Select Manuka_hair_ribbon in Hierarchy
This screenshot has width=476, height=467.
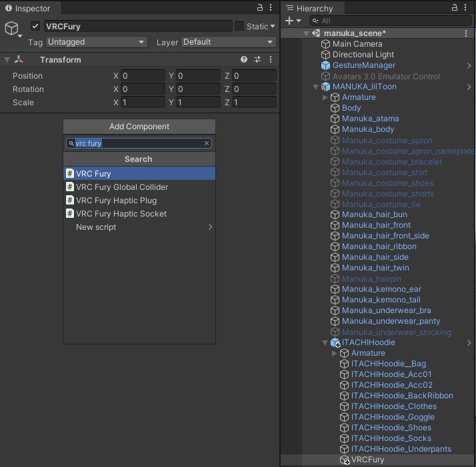pos(379,246)
